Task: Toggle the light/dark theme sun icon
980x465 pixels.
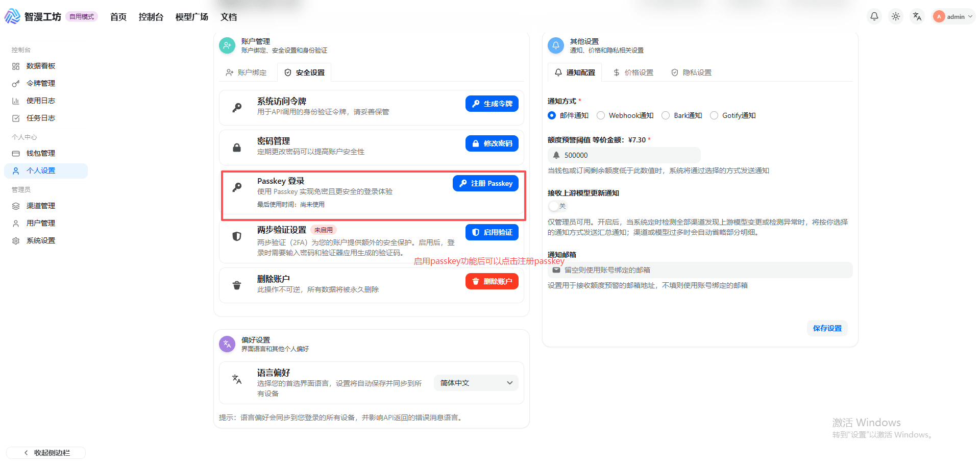Action: click(896, 16)
